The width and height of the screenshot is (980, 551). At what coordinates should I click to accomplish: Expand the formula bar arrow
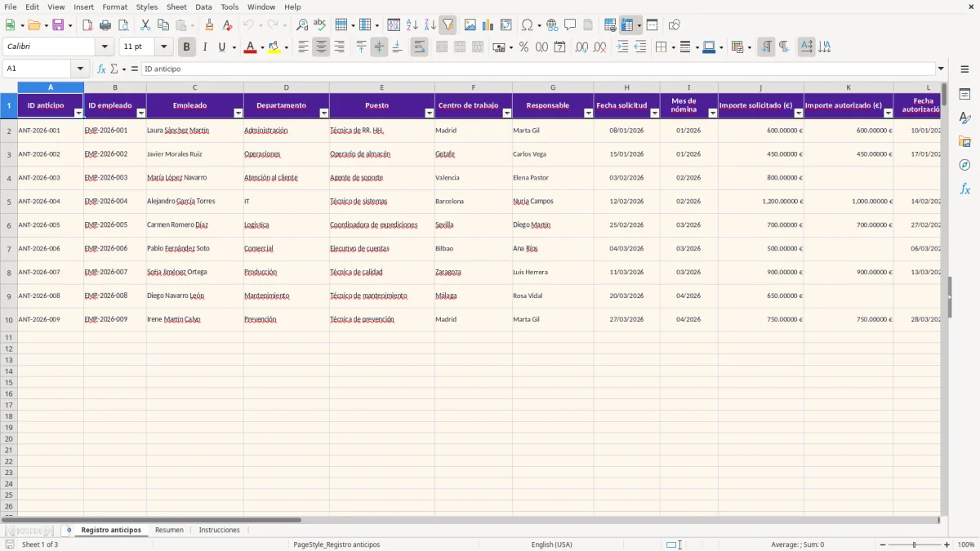941,69
